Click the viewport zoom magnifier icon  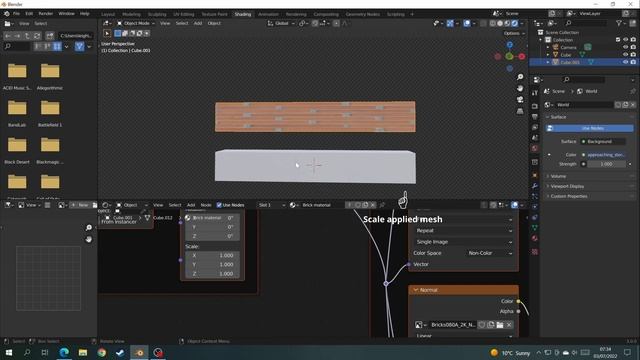pyautogui.click(x=520, y=77)
